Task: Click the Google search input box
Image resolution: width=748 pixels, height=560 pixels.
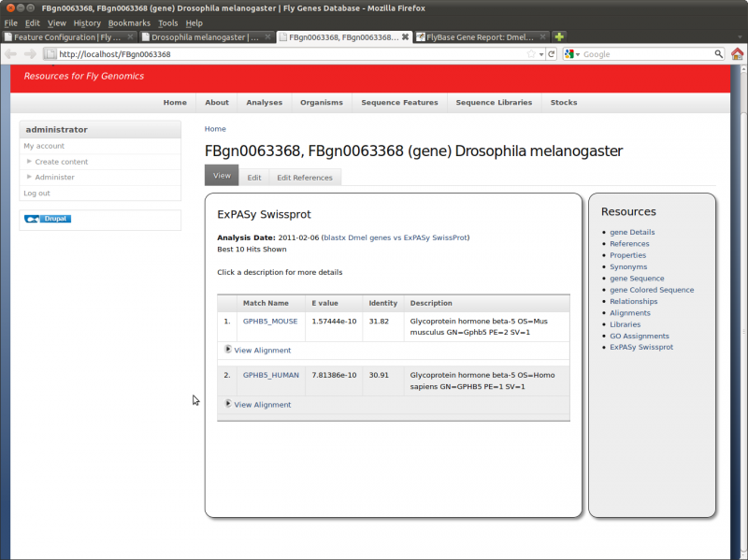Action: click(x=646, y=54)
